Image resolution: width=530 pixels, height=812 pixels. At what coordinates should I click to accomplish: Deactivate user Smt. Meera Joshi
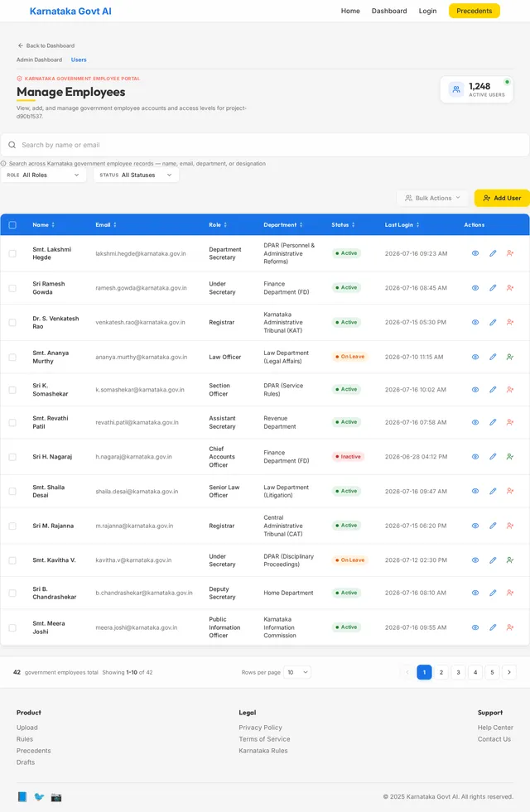click(510, 627)
